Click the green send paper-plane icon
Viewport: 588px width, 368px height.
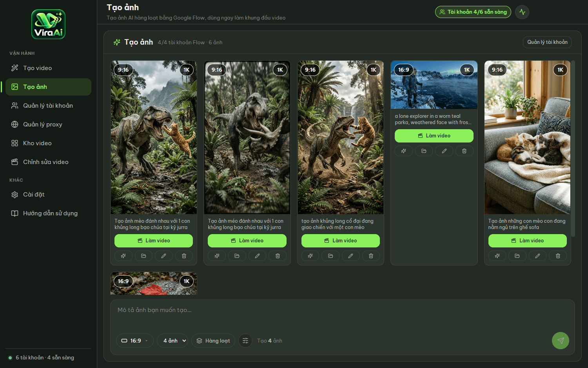click(561, 341)
